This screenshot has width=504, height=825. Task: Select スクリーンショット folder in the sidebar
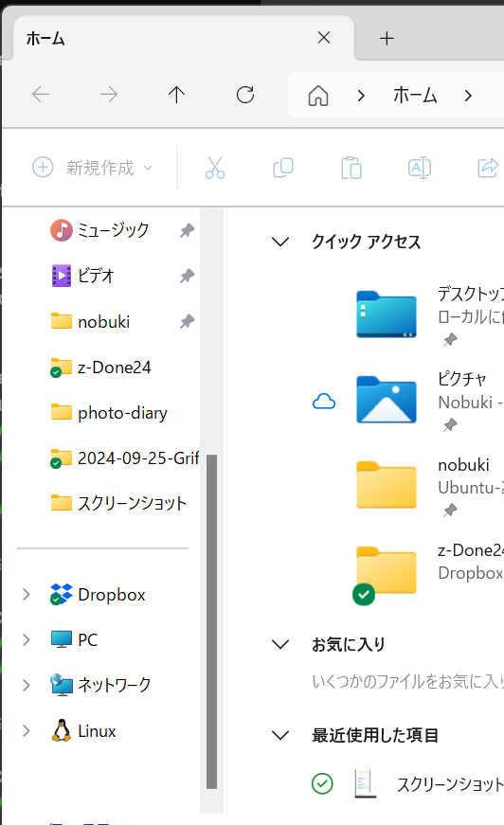point(118,504)
